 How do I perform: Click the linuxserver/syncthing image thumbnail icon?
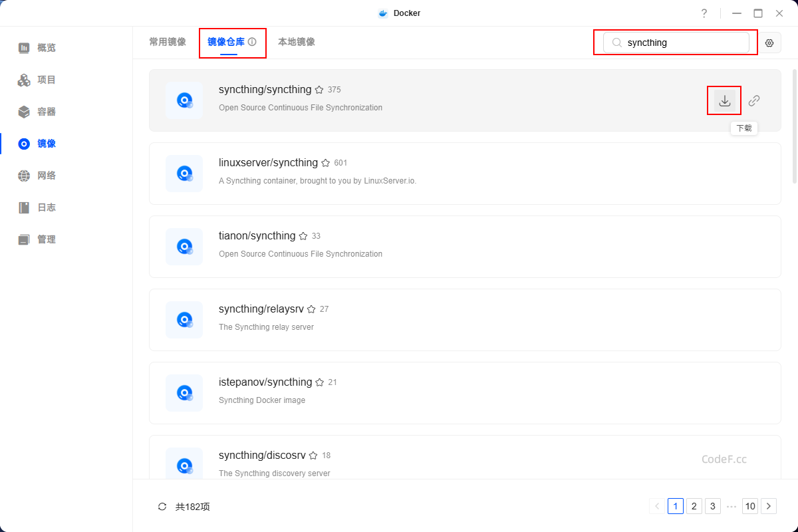(184, 174)
